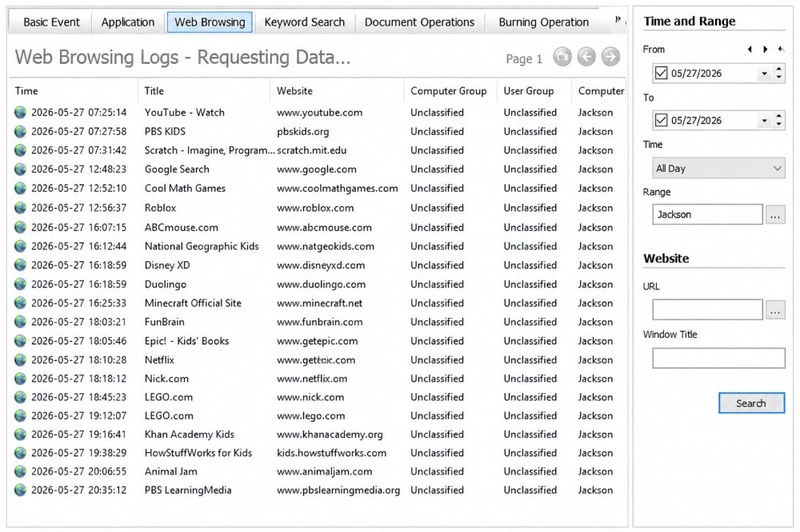This screenshot has height=532, width=800.
Task: Switch to the Keyword Search tab
Action: pyautogui.click(x=305, y=22)
